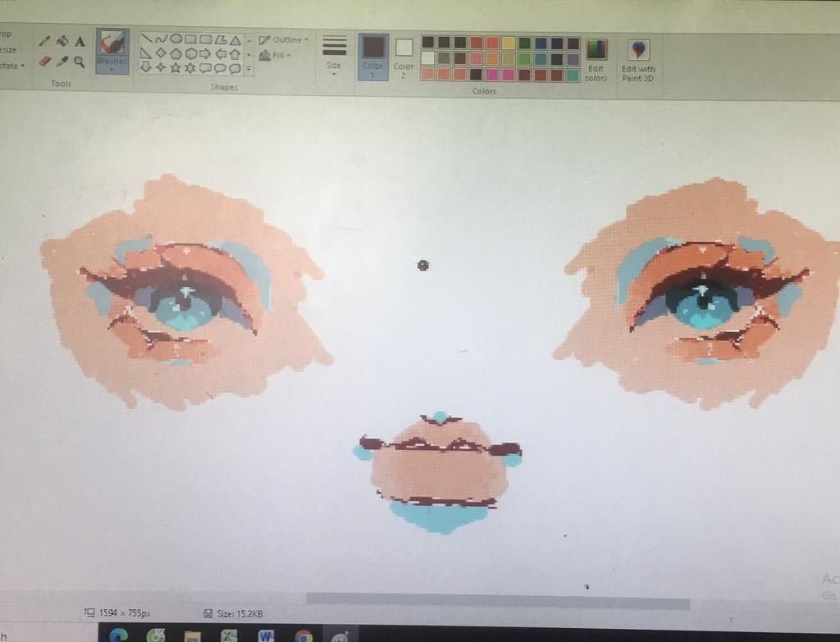Pick the Left arrow shape
This screenshot has width=840, height=642.
click(x=220, y=54)
